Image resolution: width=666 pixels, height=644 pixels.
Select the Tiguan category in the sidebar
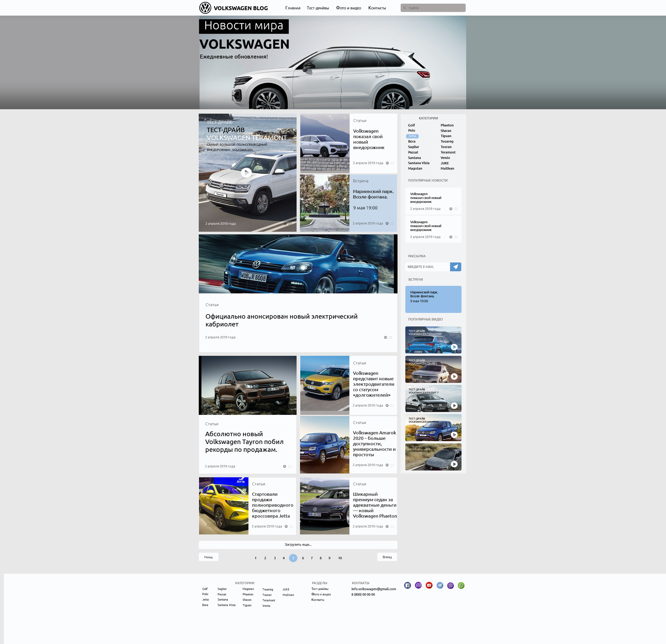446,136
